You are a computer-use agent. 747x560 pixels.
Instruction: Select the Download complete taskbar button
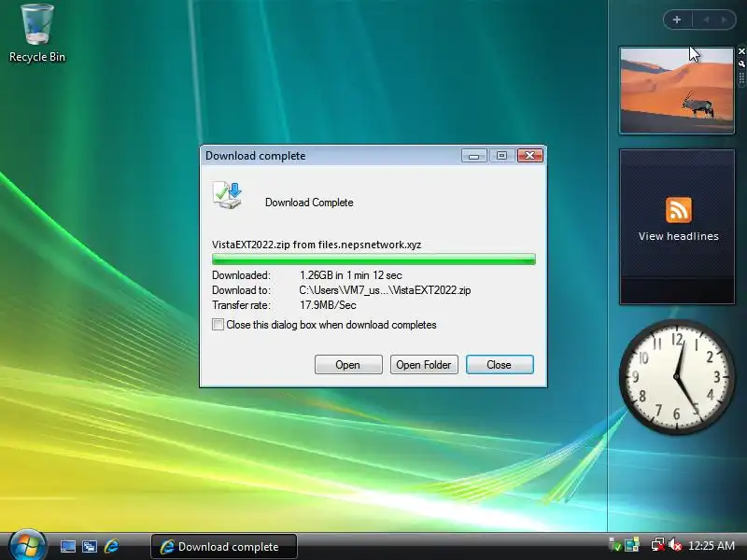click(x=224, y=547)
